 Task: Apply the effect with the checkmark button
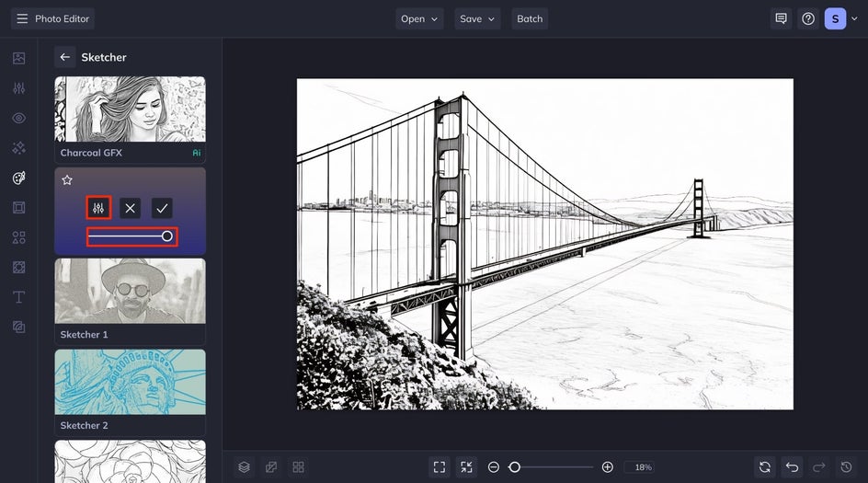pos(162,208)
